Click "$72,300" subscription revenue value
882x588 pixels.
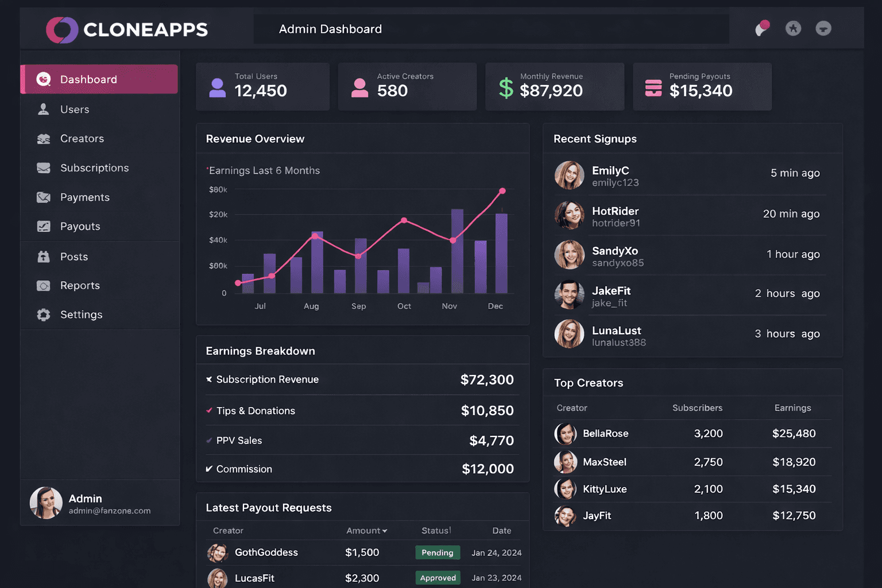tap(487, 380)
